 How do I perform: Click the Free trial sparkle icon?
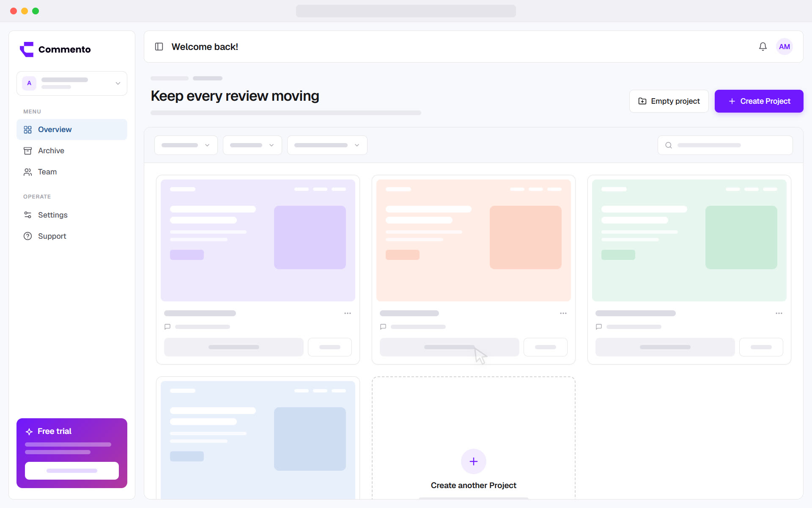tap(29, 431)
